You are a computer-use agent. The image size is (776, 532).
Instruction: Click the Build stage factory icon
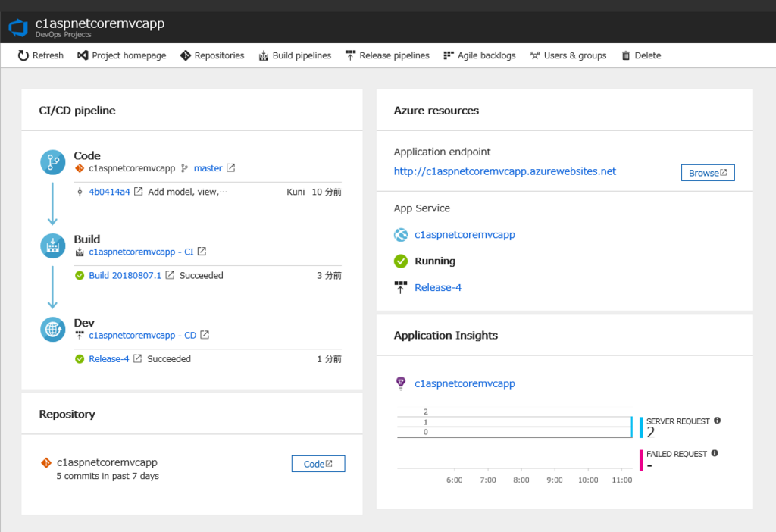(53, 246)
